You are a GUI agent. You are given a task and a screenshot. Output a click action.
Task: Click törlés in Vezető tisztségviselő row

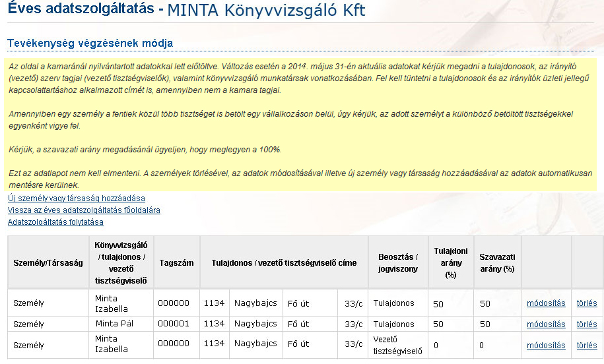point(587,346)
